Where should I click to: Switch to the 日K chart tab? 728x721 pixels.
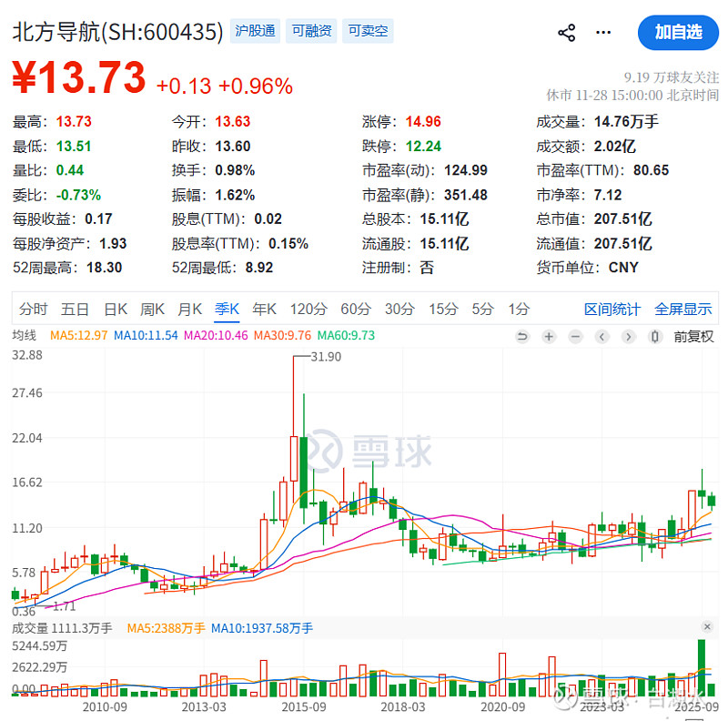point(116,309)
